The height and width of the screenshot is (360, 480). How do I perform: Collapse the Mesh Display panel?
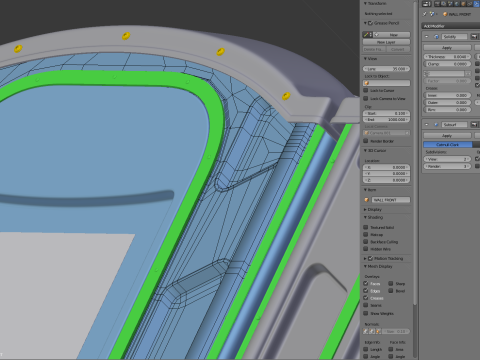[x=365, y=266]
